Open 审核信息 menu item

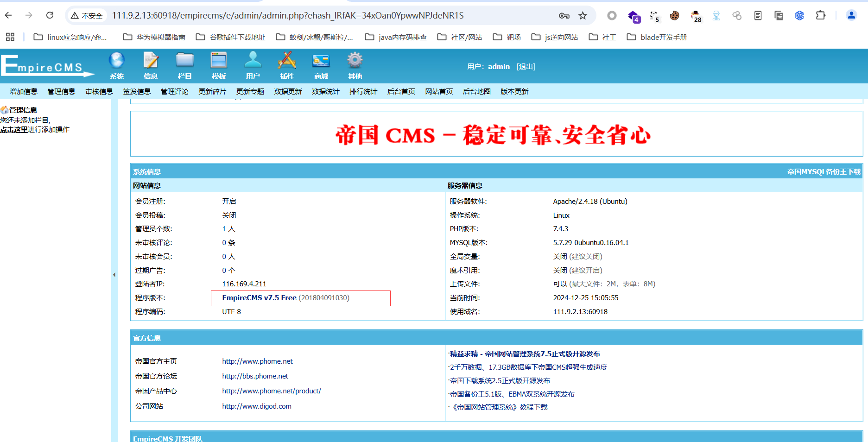99,91
